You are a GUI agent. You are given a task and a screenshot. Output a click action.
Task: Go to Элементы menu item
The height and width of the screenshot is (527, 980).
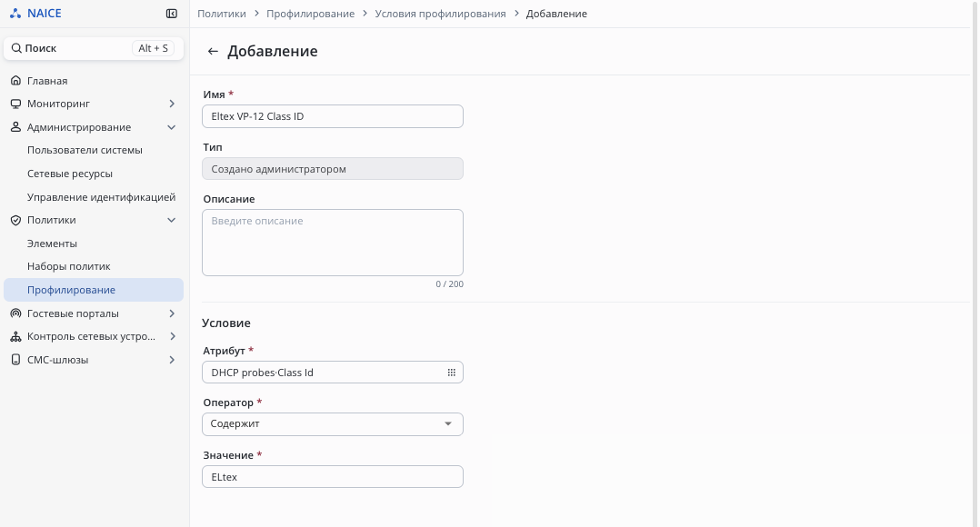pos(52,244)
